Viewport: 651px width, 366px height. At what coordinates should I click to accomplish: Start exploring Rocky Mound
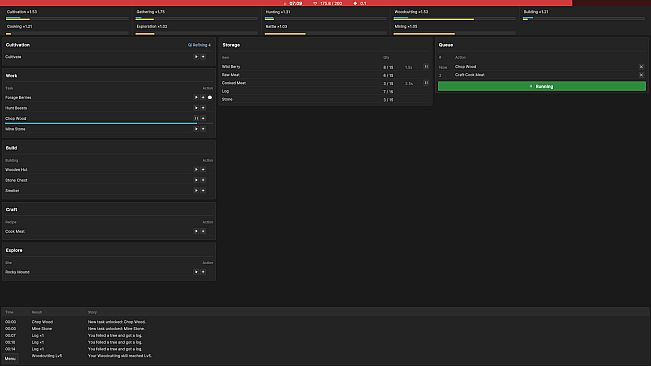[x=196, y=272]
